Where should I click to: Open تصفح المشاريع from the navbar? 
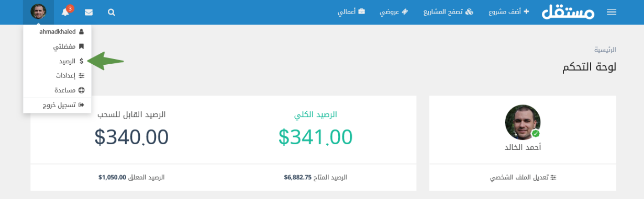click(448, 11)
